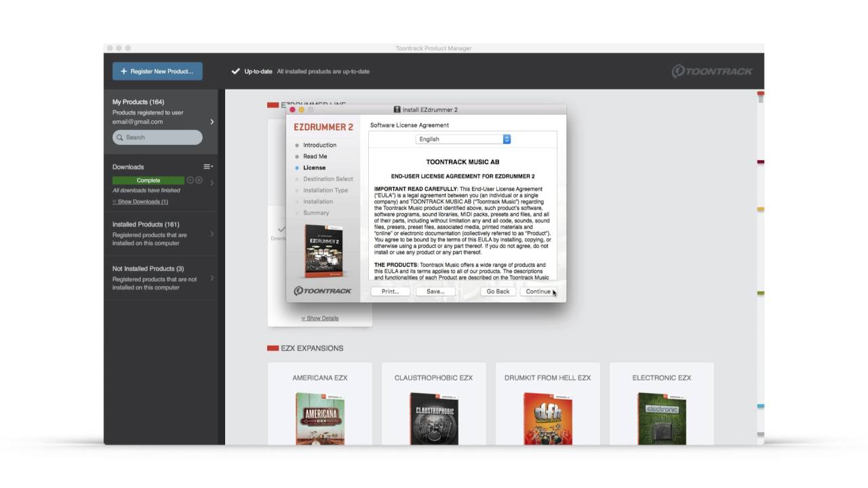Click the search magnifier icon
Image resolution: width=868 pixels, height=488 pixels.
pyautogui.click(x=120, y=138)
